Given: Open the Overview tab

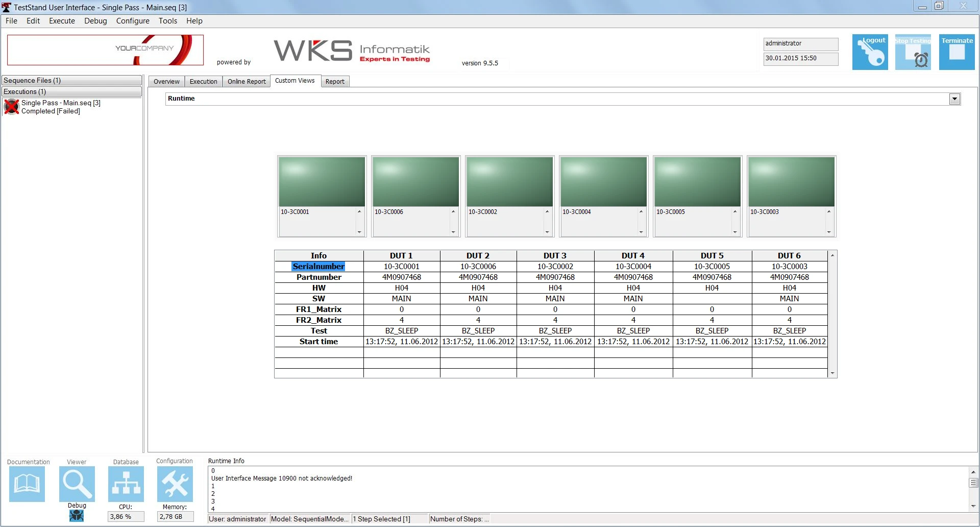Looking at the screenshot, I should (x=166, y=82).
